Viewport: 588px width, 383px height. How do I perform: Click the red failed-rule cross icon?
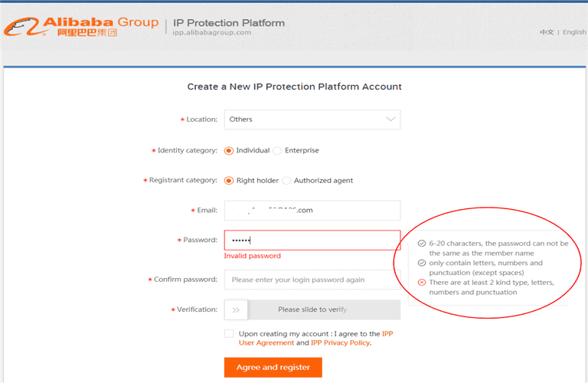422,283
